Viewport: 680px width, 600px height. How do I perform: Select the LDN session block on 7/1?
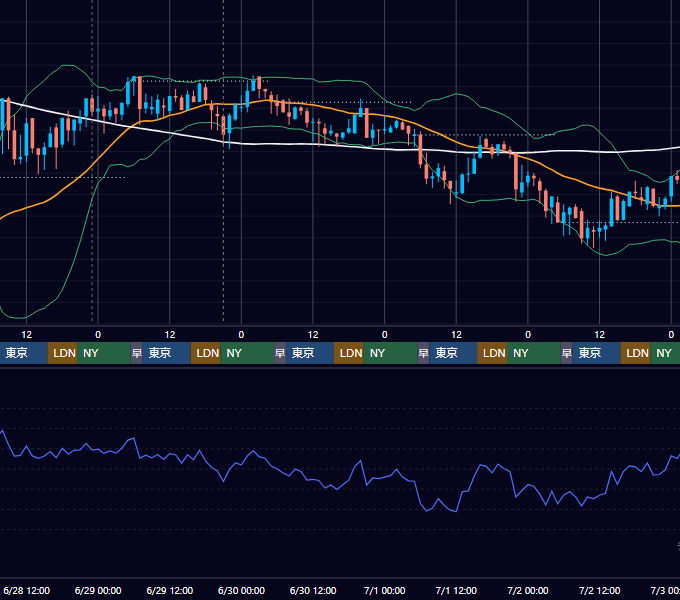coord(492,353)
